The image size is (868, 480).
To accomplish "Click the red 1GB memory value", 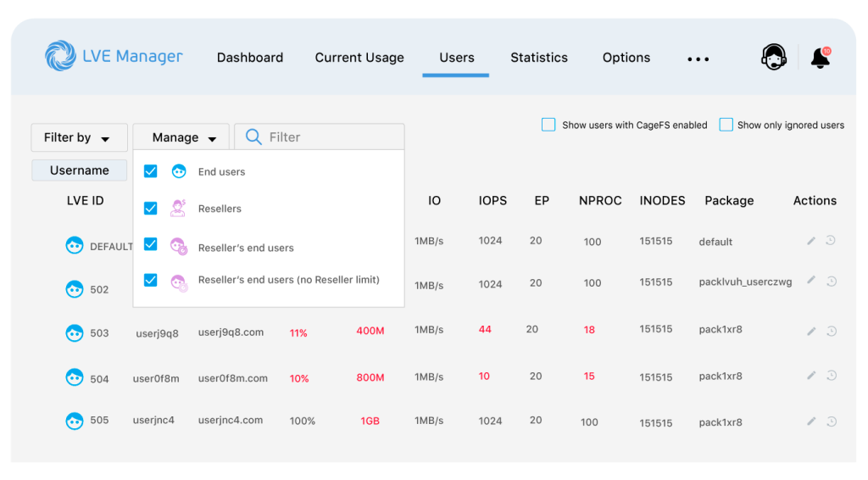I will coord(370,421).
